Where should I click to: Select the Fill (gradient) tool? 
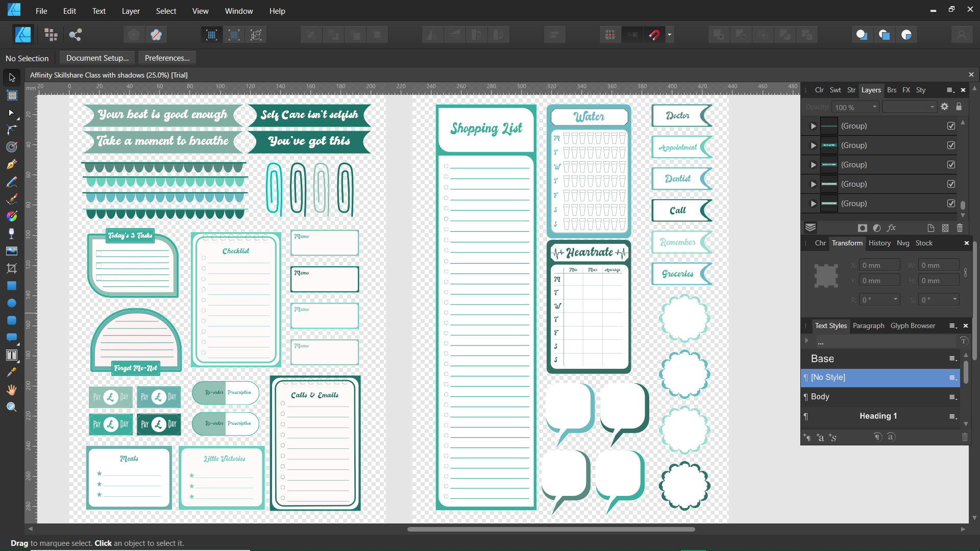coord(12,216)
